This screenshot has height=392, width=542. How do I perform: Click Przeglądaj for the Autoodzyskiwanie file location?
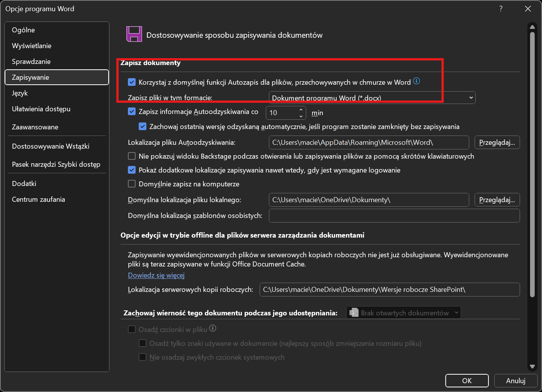[497, 142]
